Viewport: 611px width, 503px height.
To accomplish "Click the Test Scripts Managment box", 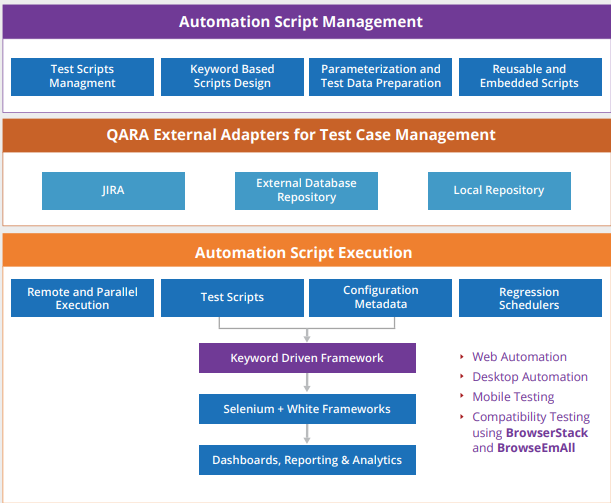I will tap(82, 77).
